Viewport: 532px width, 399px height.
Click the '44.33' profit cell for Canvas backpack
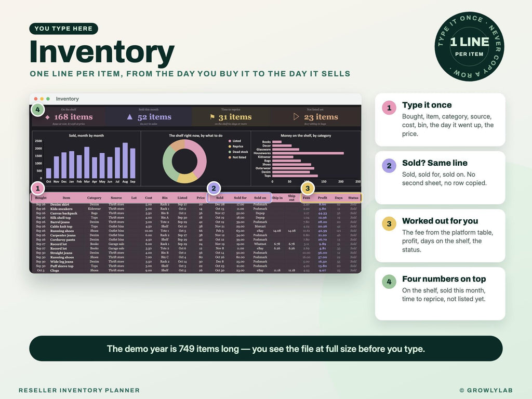pos(322,213)
